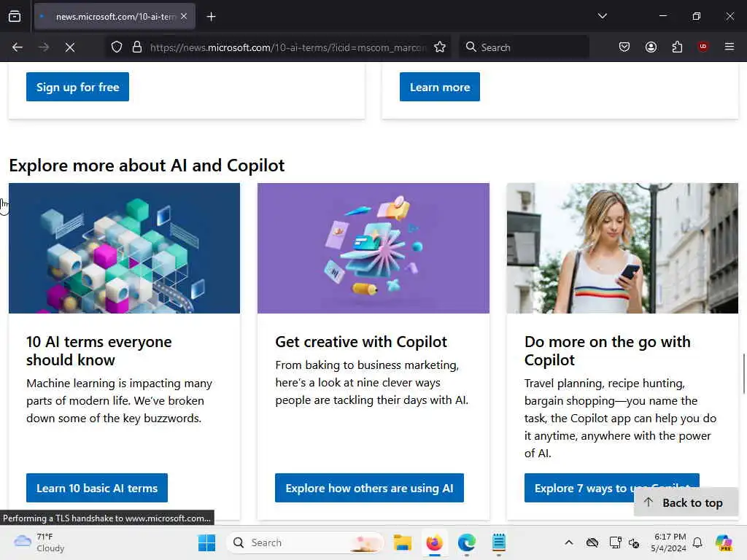Open the AI cubes article thumbnail
Image resolution: width=747 pixels, height=560 pixels.
[124, 248]
